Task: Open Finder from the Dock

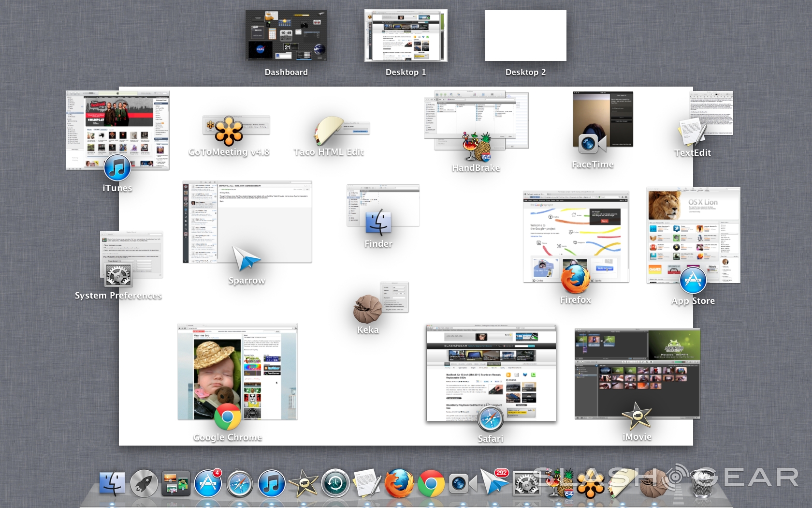Action: pos(111,483)
